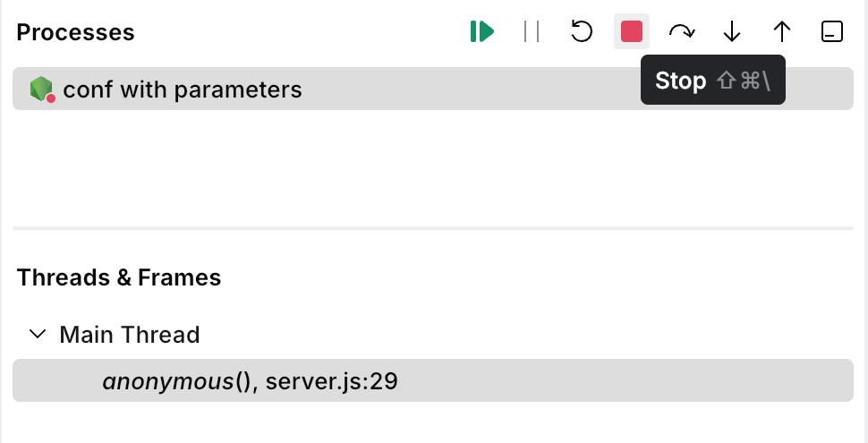
Task: Click the Pause program icon
Action: [532, 32]
